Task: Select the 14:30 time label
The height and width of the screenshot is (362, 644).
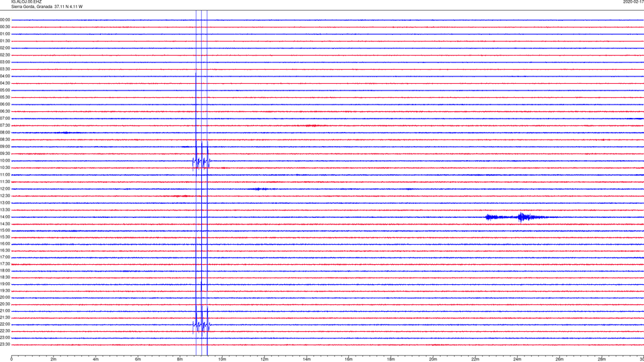Action: pos(5,224)
